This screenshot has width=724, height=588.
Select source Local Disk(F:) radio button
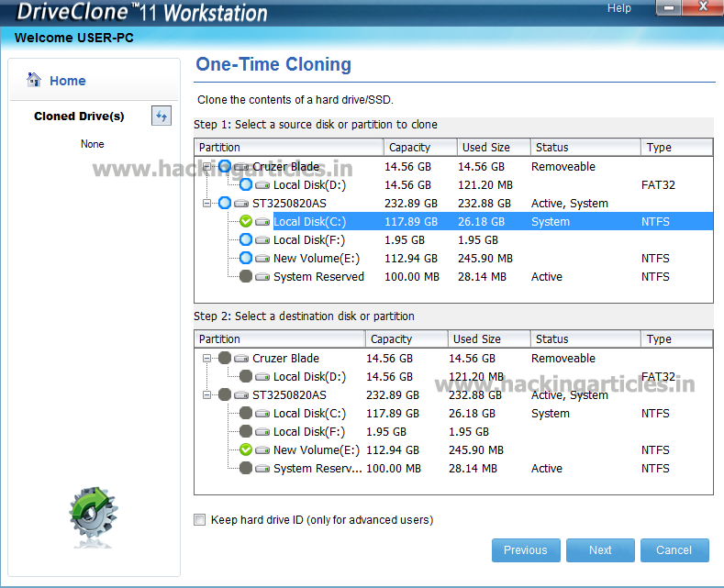246,239
